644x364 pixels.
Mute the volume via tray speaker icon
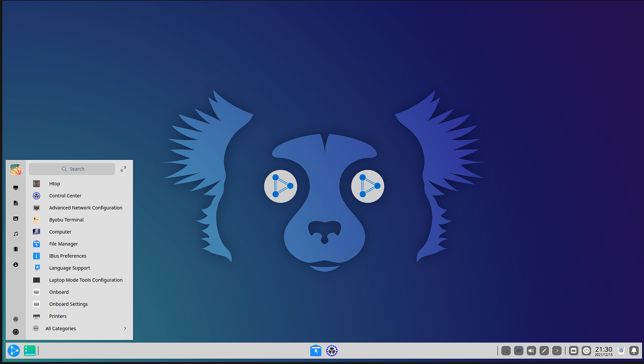pos(531,350)
